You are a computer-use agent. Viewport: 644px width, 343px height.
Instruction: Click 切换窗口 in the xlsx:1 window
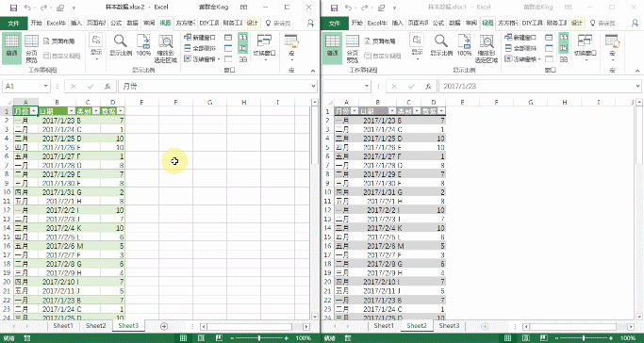point(585,46)
